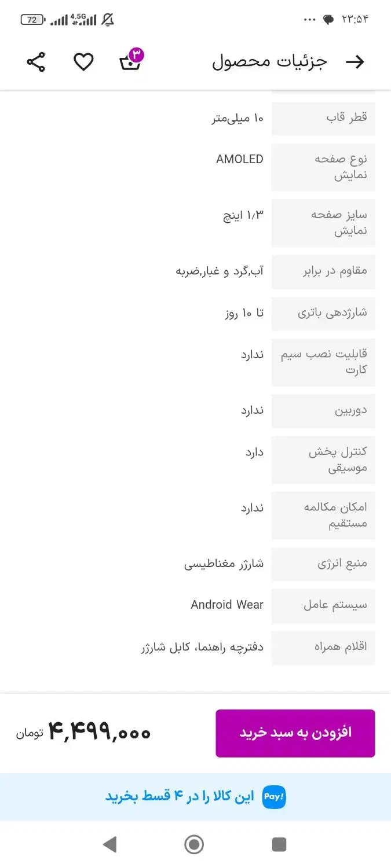Tap the back arrow beside جزئیات محصول
Image resolution: width=391 pixels, height=868 pixels.
coord(357,61)
